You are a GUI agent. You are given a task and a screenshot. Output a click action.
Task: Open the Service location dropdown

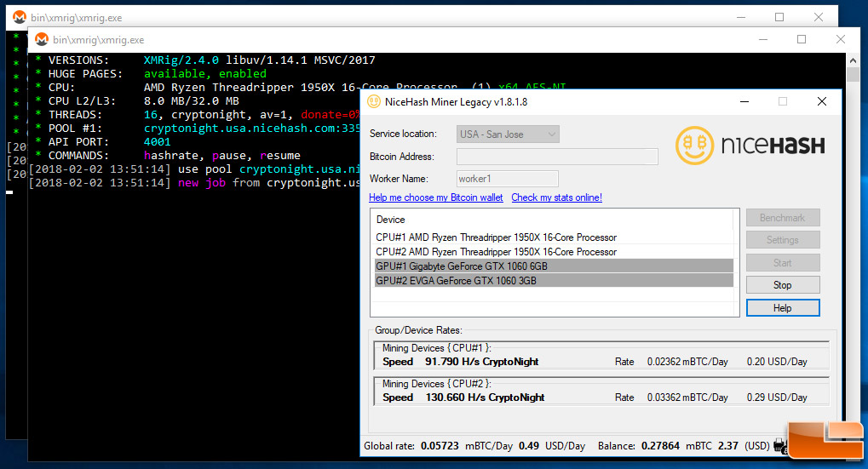pyautogui.click(x=508, y=134)
